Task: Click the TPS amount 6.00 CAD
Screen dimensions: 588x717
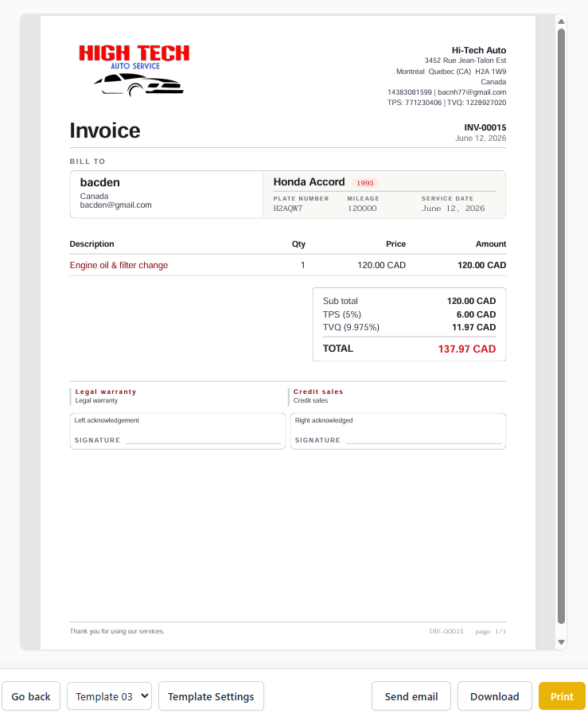Action: (x=476, y=314)
